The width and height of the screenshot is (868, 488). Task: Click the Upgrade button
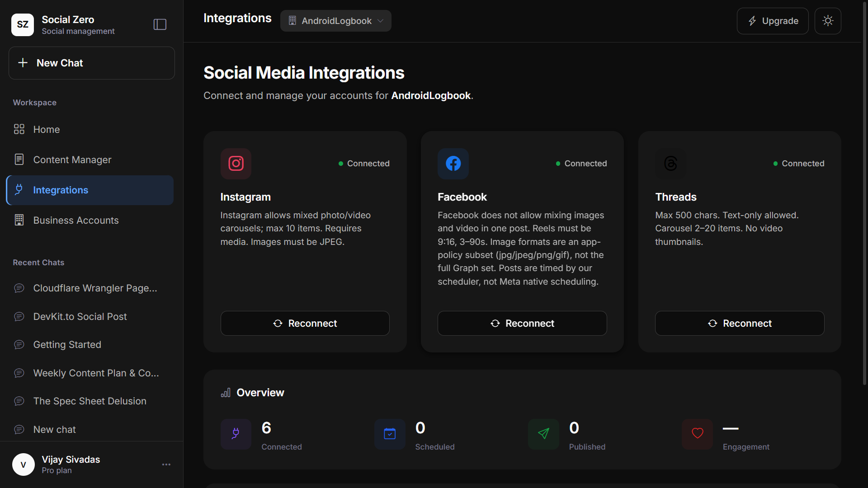coord(773,21)
